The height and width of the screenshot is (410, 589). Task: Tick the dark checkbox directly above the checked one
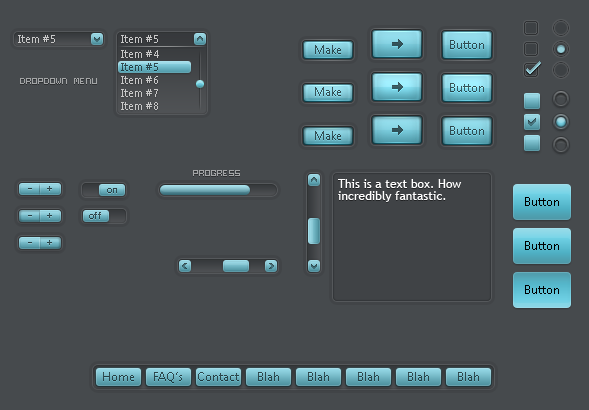531,49
